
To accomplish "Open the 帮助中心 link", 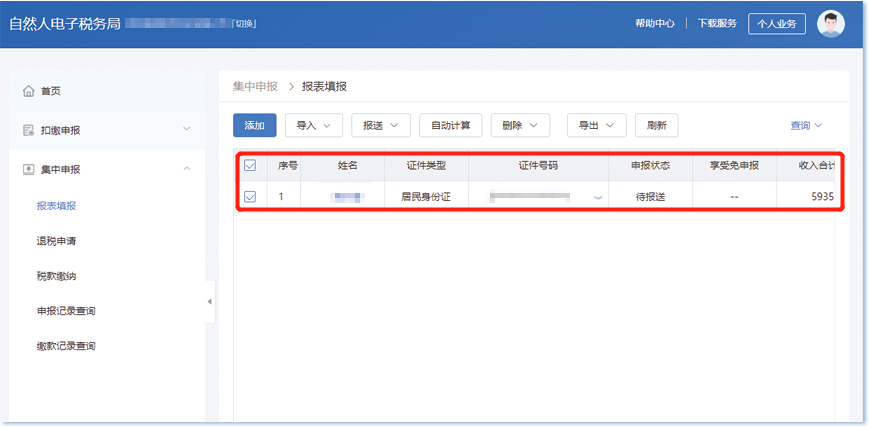I will point(654,24).
